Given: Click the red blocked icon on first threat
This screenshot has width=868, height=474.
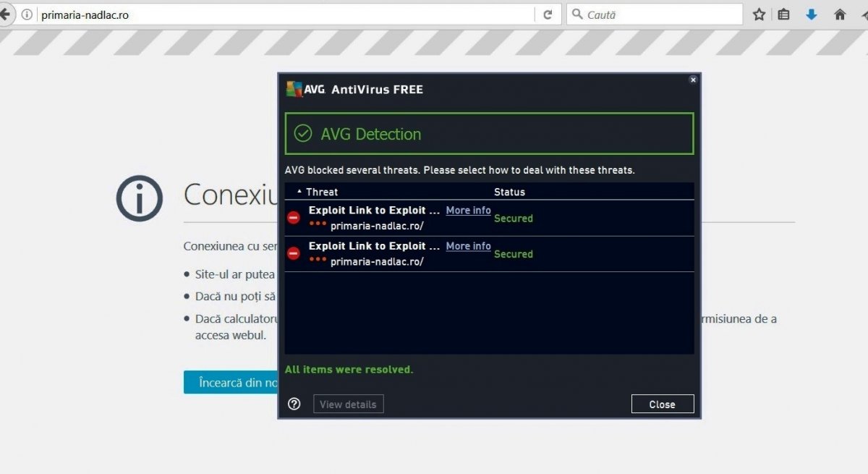Looking at the screenshot, I should click(294, 218).
